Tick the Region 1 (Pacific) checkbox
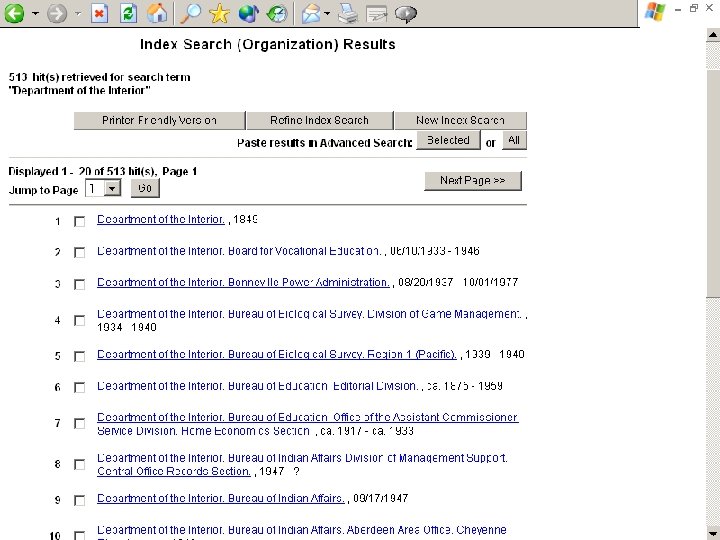 point(79,357)
